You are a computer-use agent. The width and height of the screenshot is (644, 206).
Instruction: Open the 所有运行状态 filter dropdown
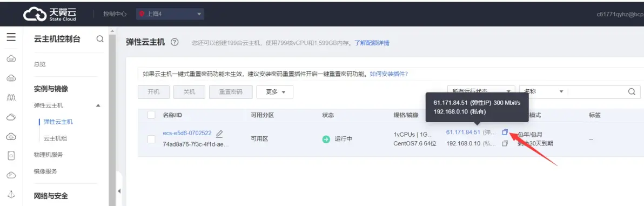click(481, 92)
